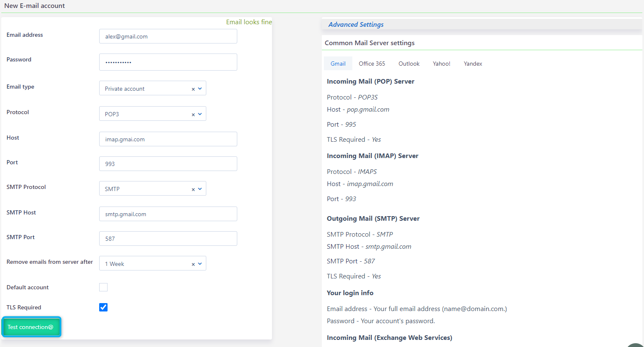Switch to the Office 365 tab
Screen dimensions: 644x347
pos(372,64)
